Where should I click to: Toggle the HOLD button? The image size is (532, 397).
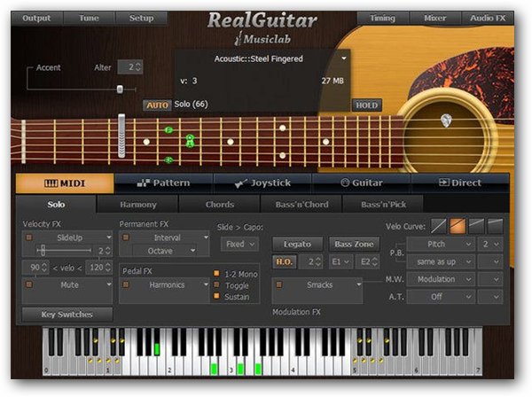coord(366,105)
